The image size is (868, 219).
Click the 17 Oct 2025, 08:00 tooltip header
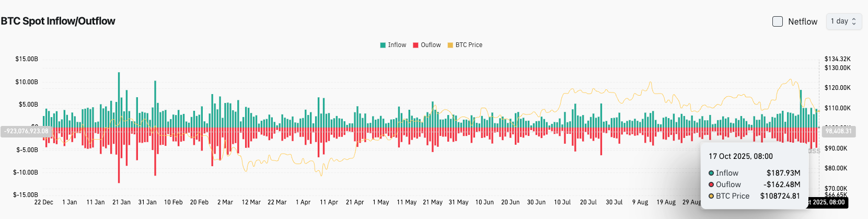[740, 156]
